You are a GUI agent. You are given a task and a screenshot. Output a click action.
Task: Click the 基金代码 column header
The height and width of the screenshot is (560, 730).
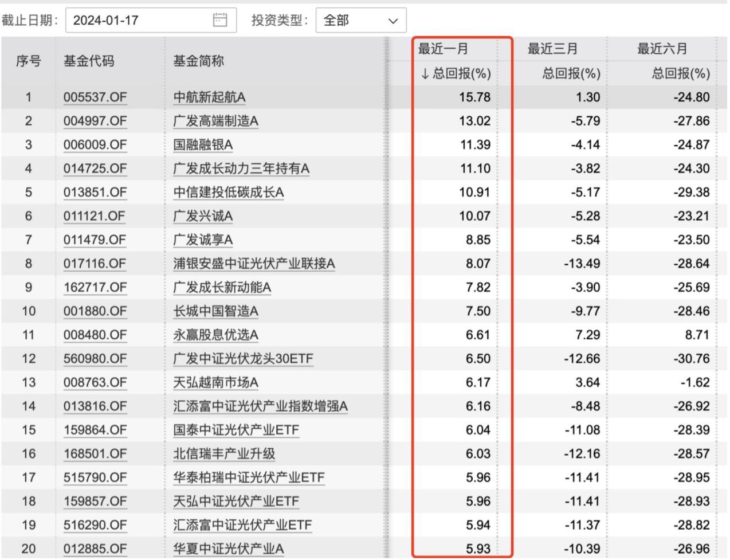pyautogui.click(x=89, y=61)
